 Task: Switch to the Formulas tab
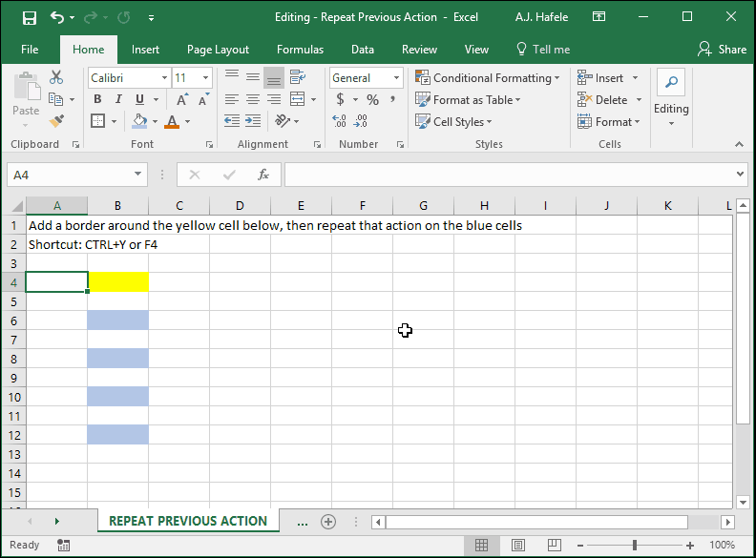coord(300,50)
